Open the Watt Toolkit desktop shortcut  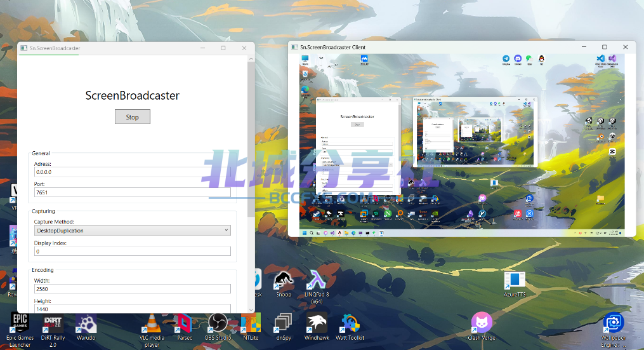pyautogui.click(x=350, y=327)
